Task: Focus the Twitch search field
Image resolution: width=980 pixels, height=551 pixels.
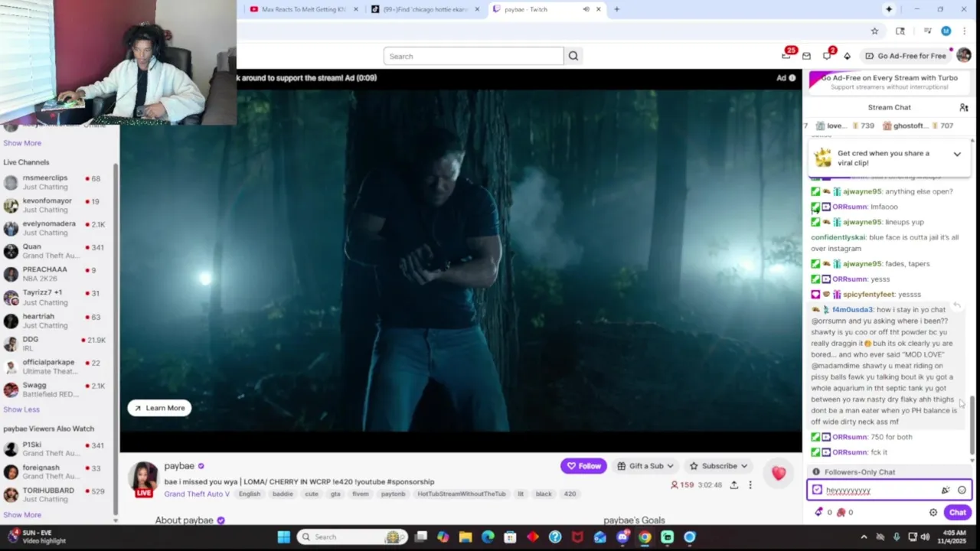Action: (x=473, y=56)
